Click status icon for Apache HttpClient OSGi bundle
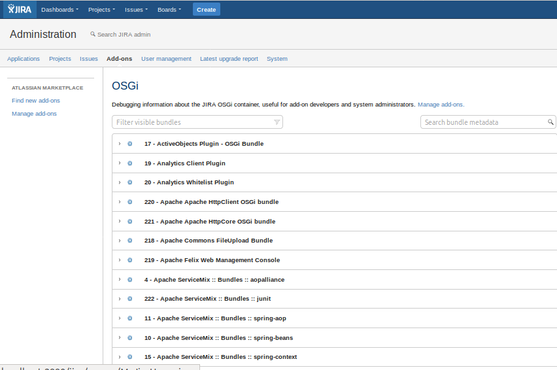 coord(130,202)
